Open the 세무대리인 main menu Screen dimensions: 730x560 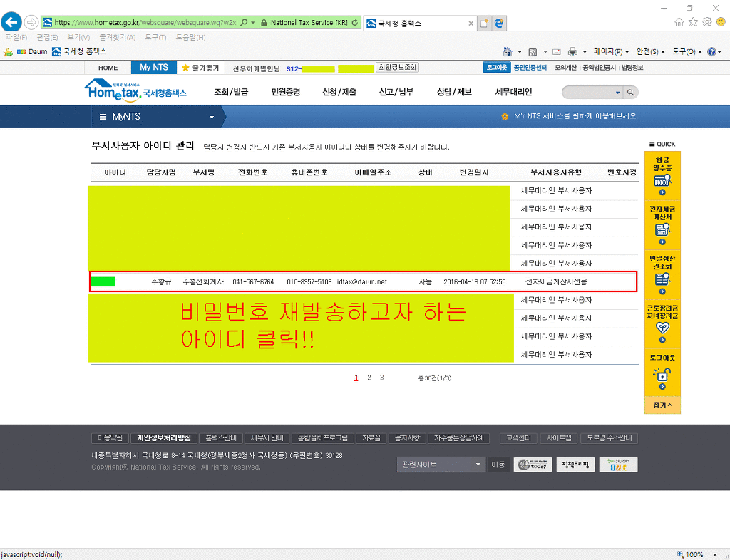tap(513, 92)
